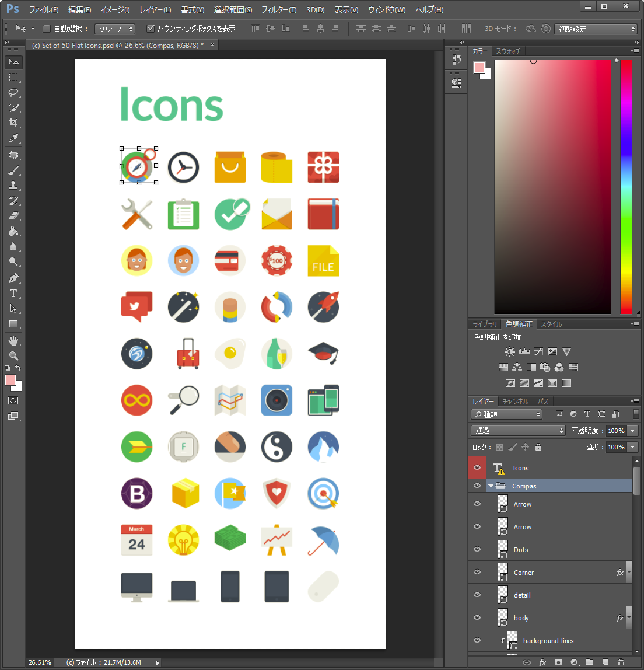Open the フィルター menu
The image size is (644, 670).
pos(278,10)
